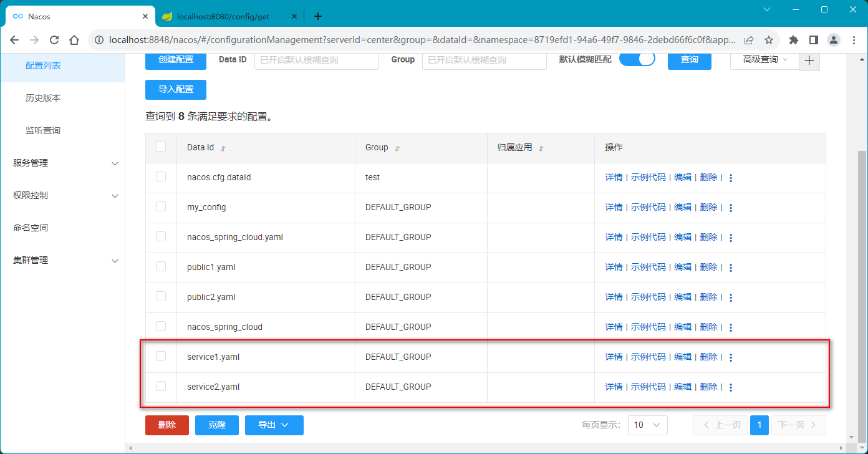Check the public1.yaml row

(x=161, y=266)
